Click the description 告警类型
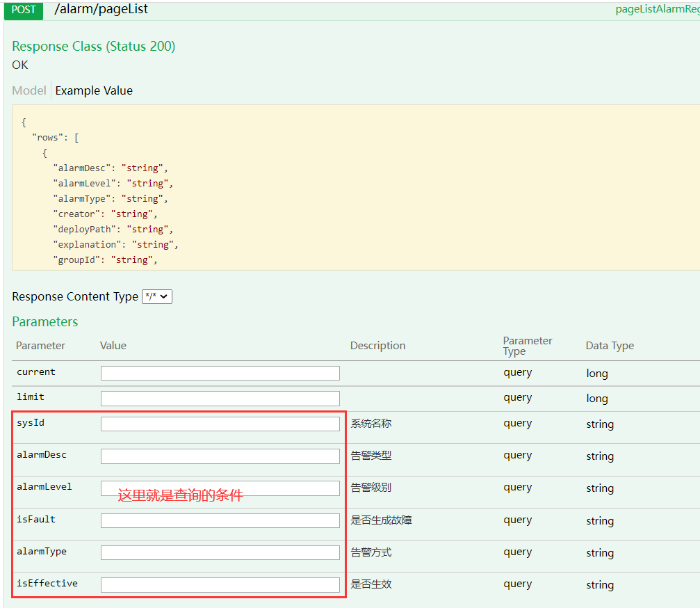700x608 pixels. tap(371, 456)
